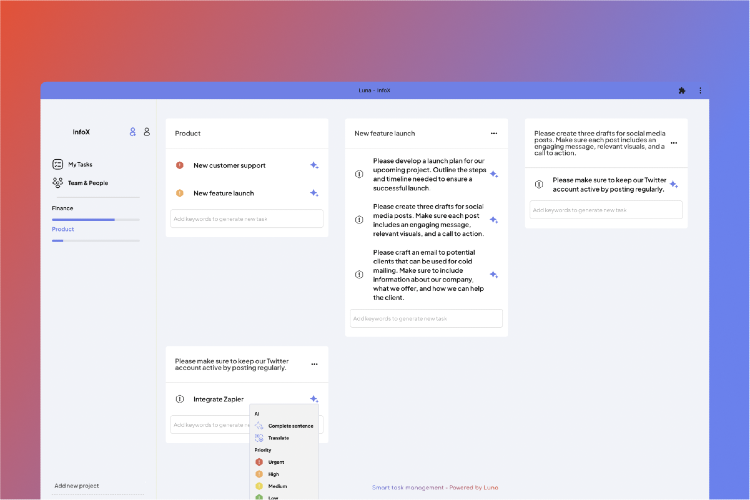Image resolution: width=750 pixels, height=500 pixels.
Task: Open the New customer support task
Action: [x=230, y=166]
